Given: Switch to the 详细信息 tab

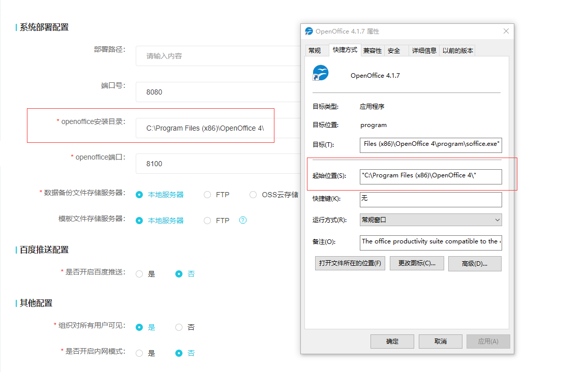Looking at the screenshot, I should pos(424,51).
